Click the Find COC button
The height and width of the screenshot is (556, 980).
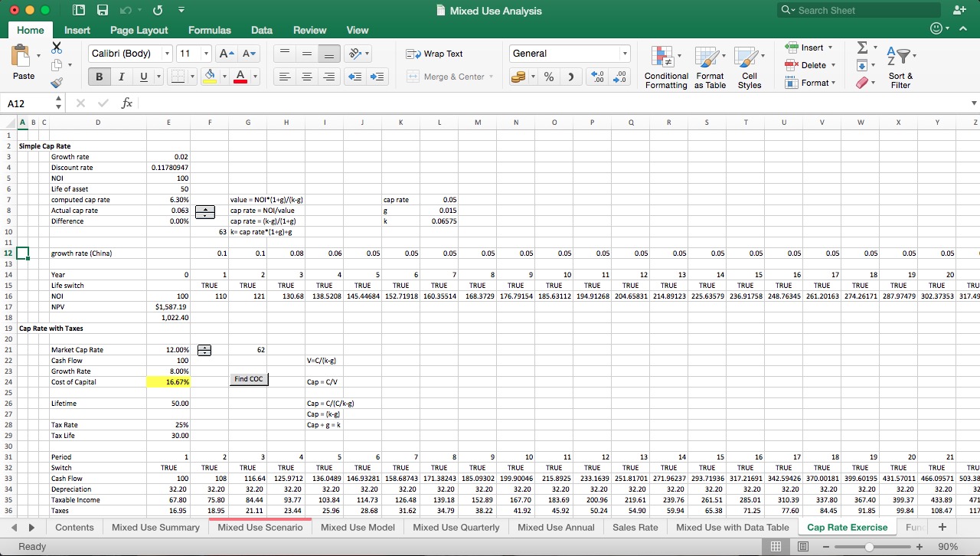pyautogui.click(x=248, y=378)
